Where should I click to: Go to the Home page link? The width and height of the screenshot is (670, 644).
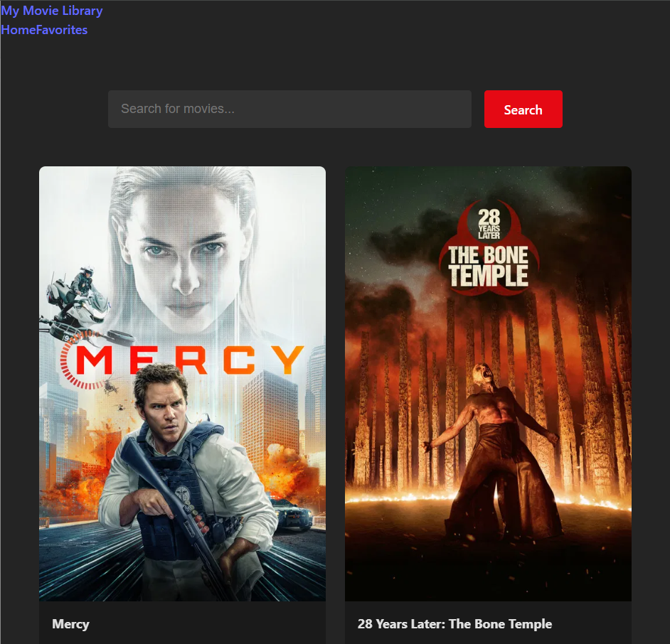[x=18, y=30]
